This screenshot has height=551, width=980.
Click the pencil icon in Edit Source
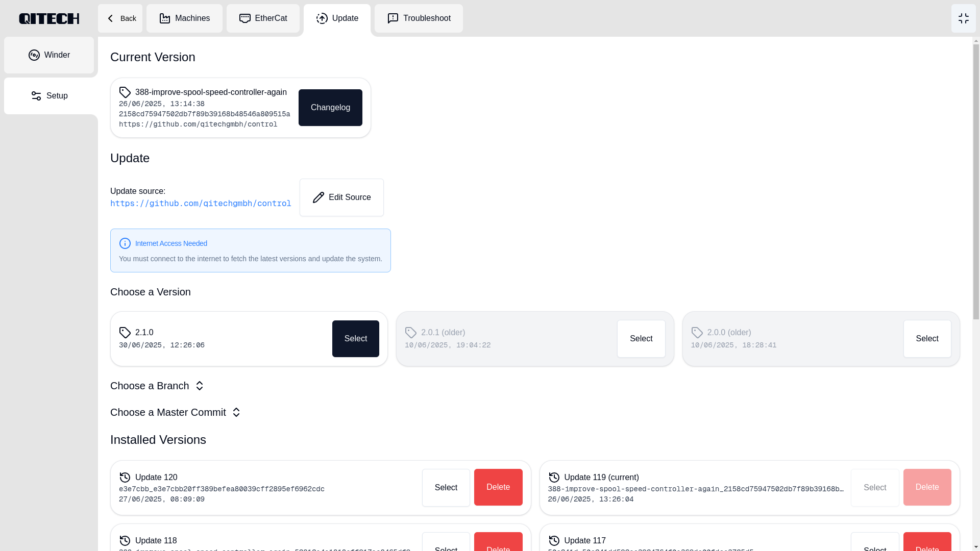[x=318, y=197]
